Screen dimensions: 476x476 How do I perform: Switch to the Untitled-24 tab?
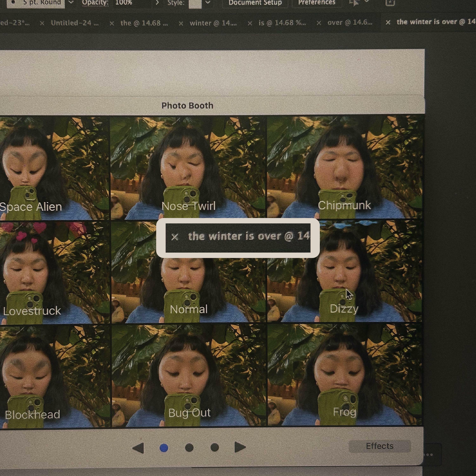(75, 23)
